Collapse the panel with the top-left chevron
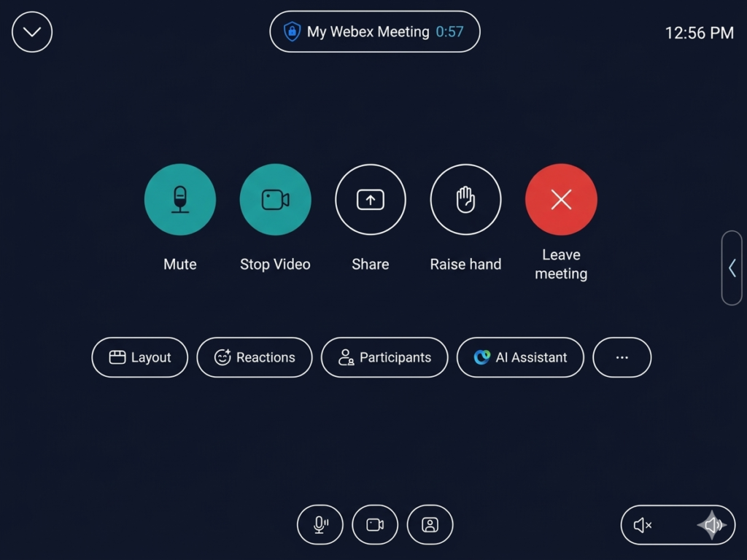This screenshot has width=747, height=560. tap(32, 32)
